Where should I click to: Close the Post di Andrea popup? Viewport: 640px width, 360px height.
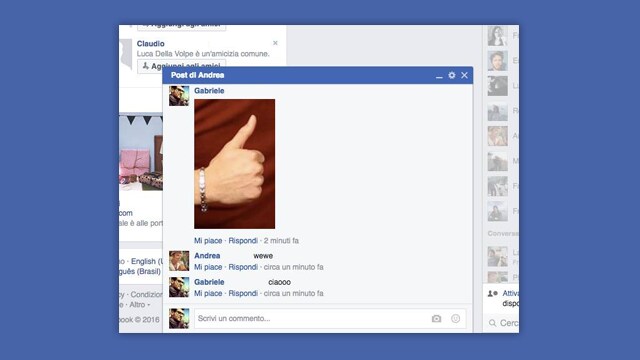click(464, 75)
